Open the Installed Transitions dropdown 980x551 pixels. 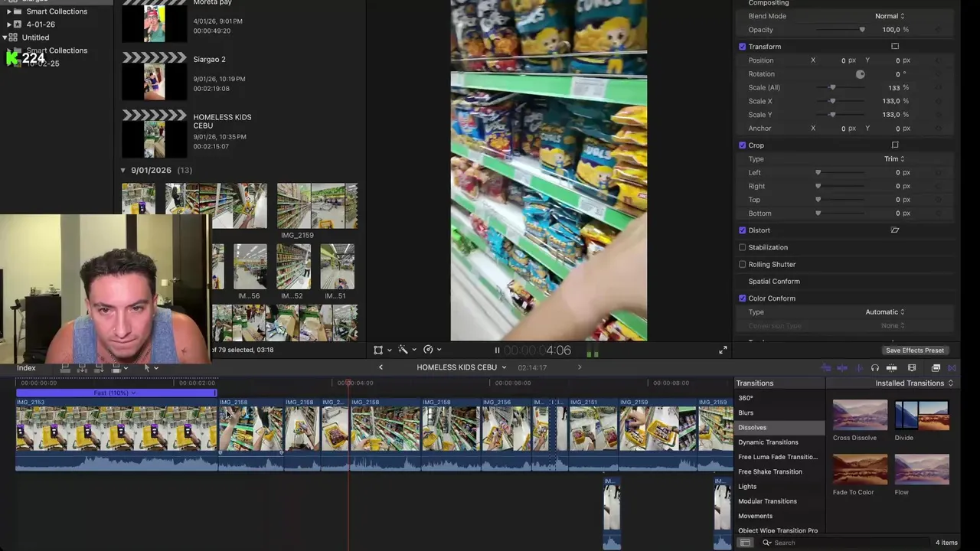(x=914, y=383)
